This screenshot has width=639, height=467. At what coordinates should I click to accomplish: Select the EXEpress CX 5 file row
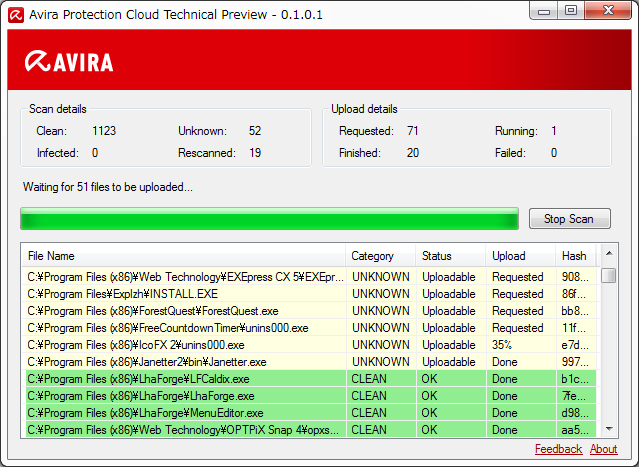coord(311,277)
